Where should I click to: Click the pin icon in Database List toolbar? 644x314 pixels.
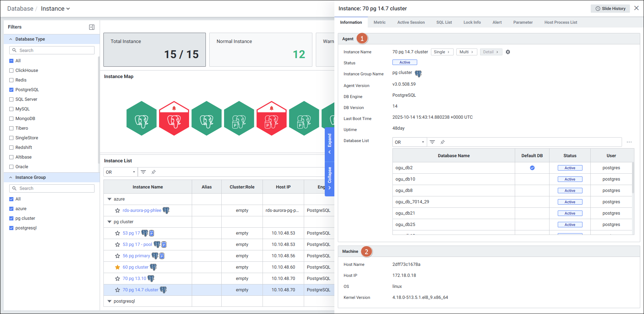443,142
